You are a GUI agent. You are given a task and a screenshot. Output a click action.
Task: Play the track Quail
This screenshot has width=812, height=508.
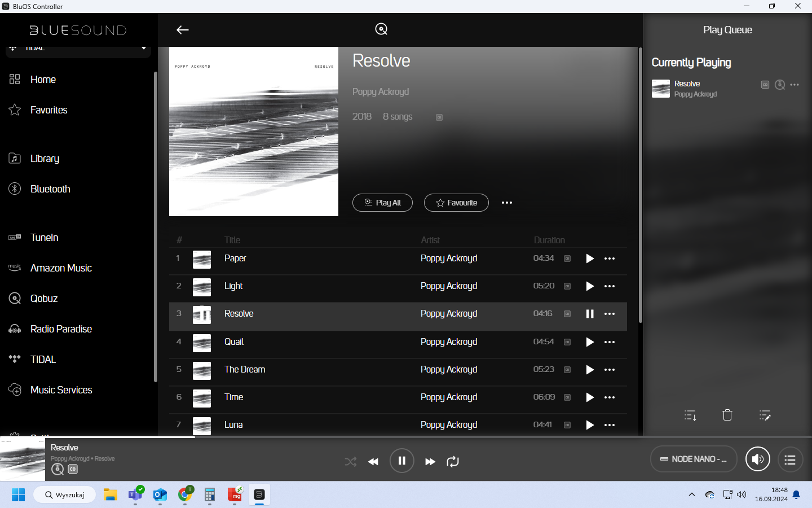pos(590,342)
